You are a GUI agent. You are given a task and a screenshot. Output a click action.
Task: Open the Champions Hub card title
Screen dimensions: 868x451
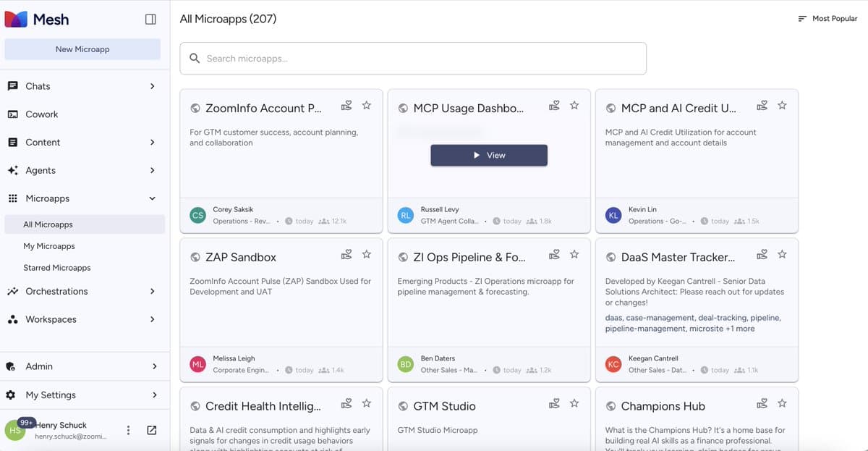(663, 407)
